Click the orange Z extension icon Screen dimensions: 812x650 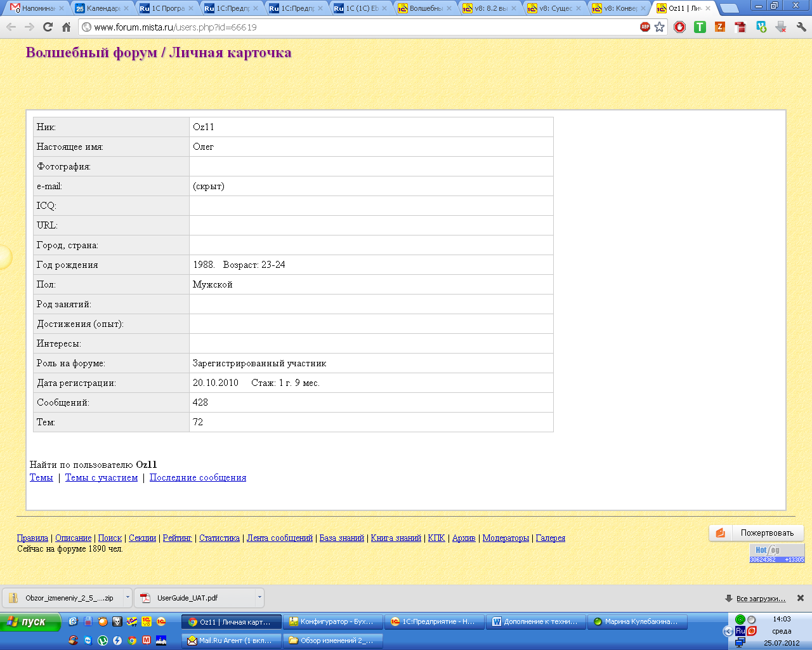(719, 27)
